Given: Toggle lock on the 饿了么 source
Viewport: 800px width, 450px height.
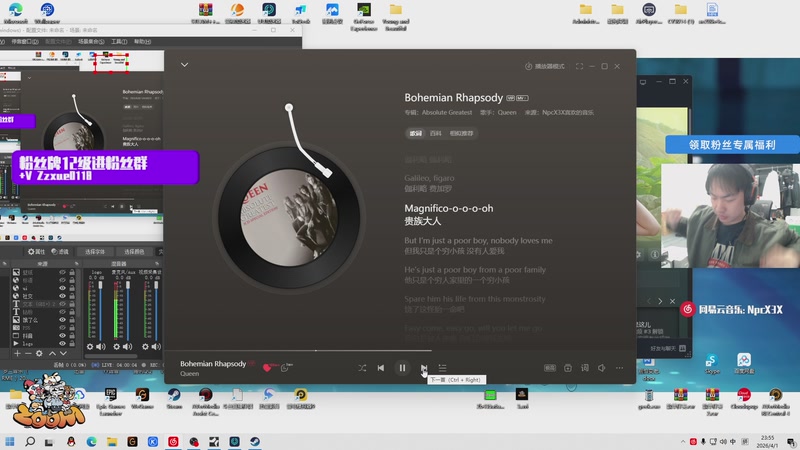Looking at the screenshot, I should (x=72, y=320).
